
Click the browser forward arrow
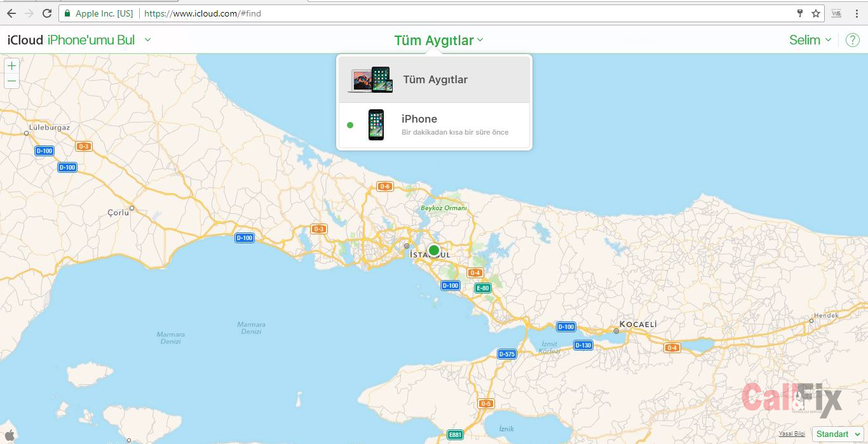tap(29, 13)
